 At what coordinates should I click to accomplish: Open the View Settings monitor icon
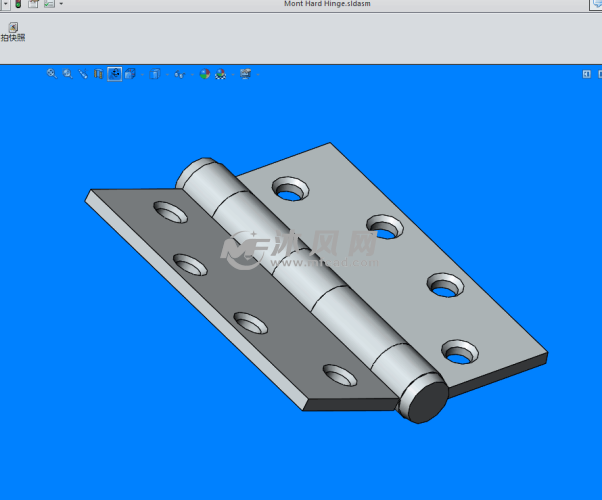click(245, 74)
